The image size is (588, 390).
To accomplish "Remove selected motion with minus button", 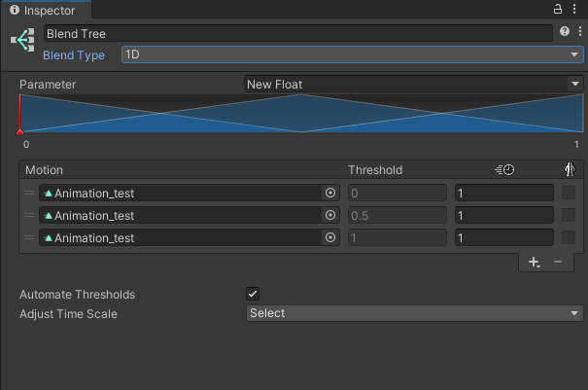I will pyautogui.click(x=558, y=262).
